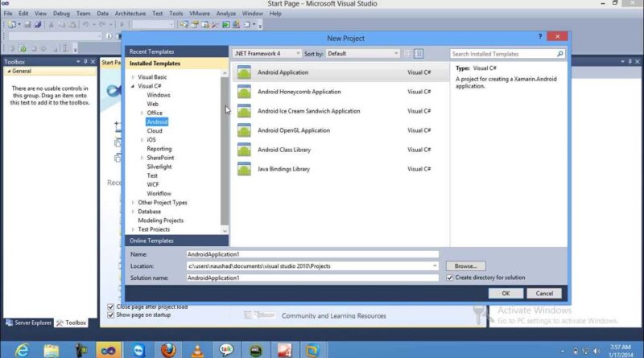644x358 pixels.
Task: Open Solution Explorer from the toolbar icon
Action: tap(184, 25)
